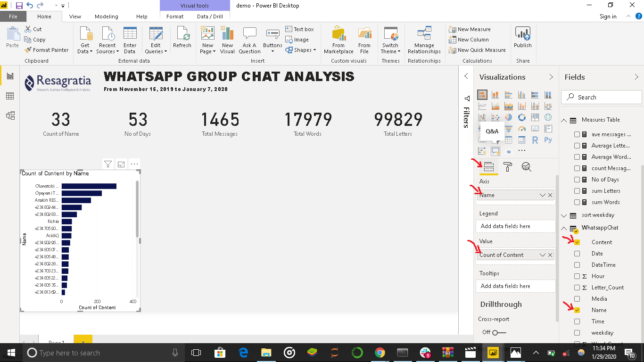Switch to the Data view icon
This screenshot has width=644, height=362.
pos(10,95)
